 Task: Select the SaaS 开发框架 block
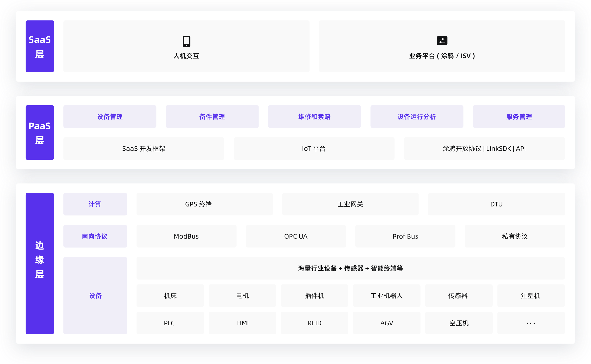pyautogui.click(x=144, y=149)
